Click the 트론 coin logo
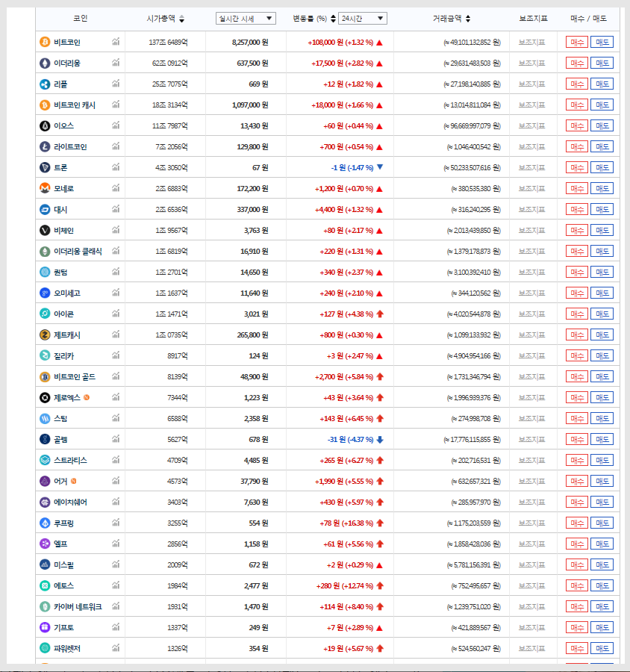 45,167
